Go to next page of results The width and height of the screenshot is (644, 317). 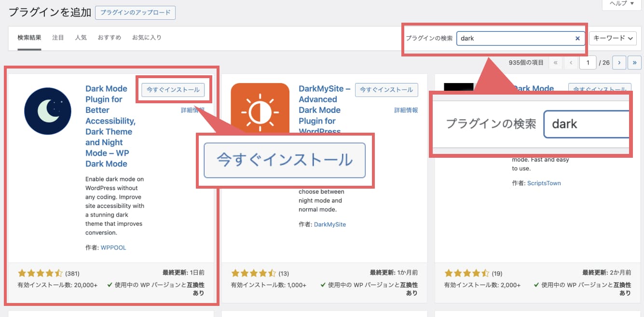619,63
